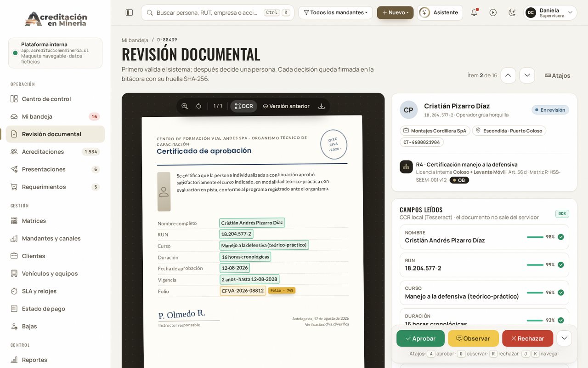The image size is (588, 368).
Task: Navigate to Mandantes y canales
Action: tap(55, 238)
